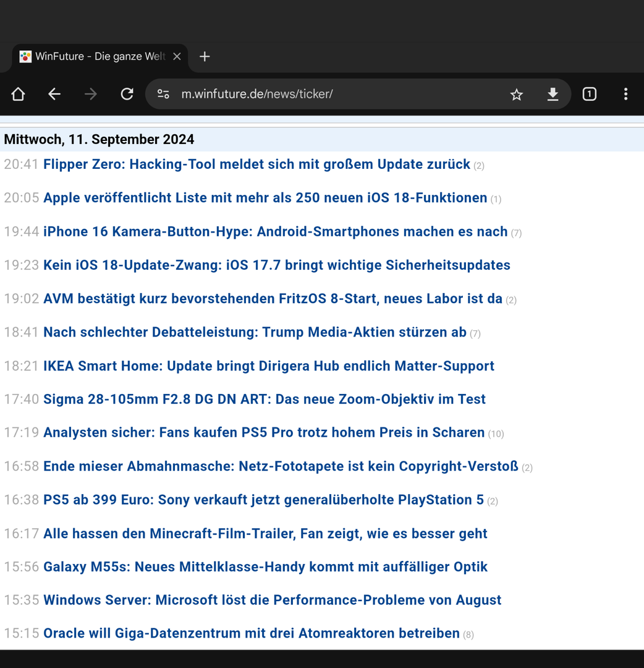Open the three-dot browser menu
Image resolution: width=644 pixels, height=668 pixels.
pyautogui.click(x=625, y=94)
